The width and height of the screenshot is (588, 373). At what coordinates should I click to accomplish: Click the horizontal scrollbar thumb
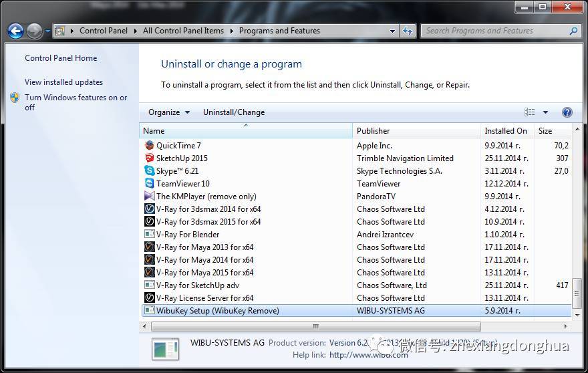click(316, 326)
